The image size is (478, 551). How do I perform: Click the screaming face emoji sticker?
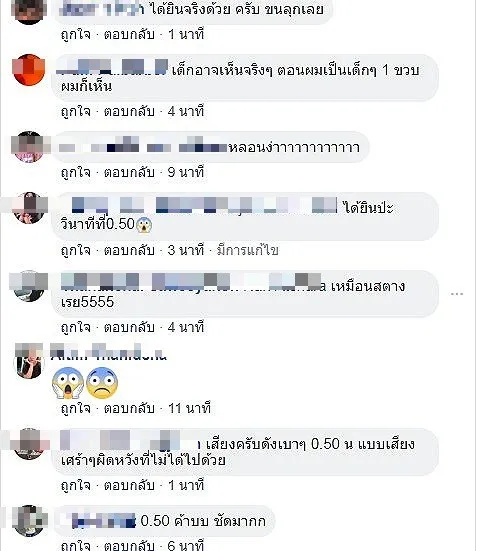(x=68, y=383)
